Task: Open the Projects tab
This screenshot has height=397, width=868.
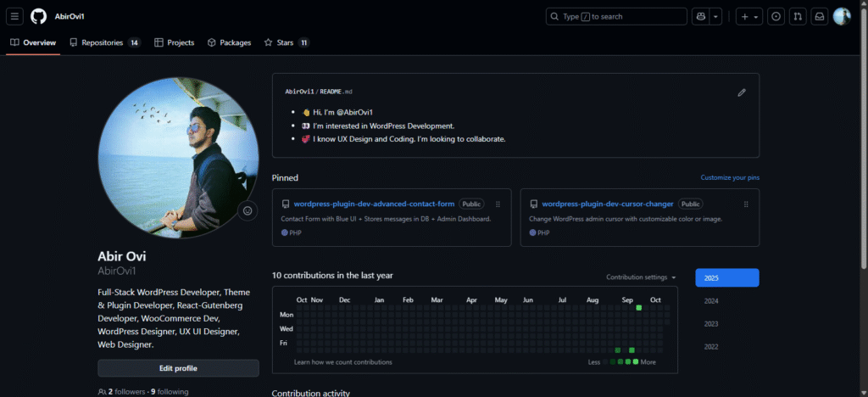Action: (x=174, y=42)
